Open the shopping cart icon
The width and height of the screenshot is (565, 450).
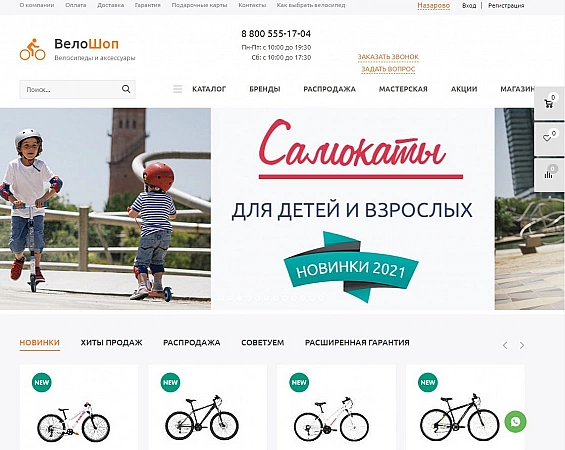click(549, 103)
